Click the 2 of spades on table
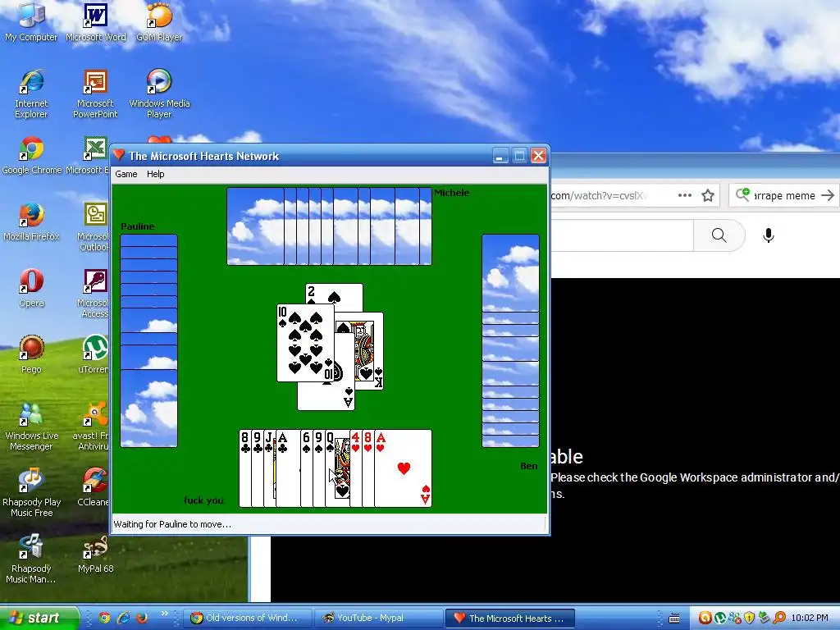Viewport: 840px width, 630px height. [334, 294]
